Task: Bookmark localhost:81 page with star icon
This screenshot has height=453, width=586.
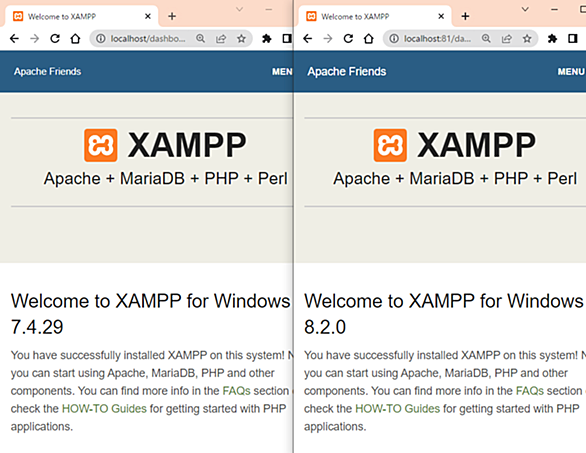Action: point(527,38)
